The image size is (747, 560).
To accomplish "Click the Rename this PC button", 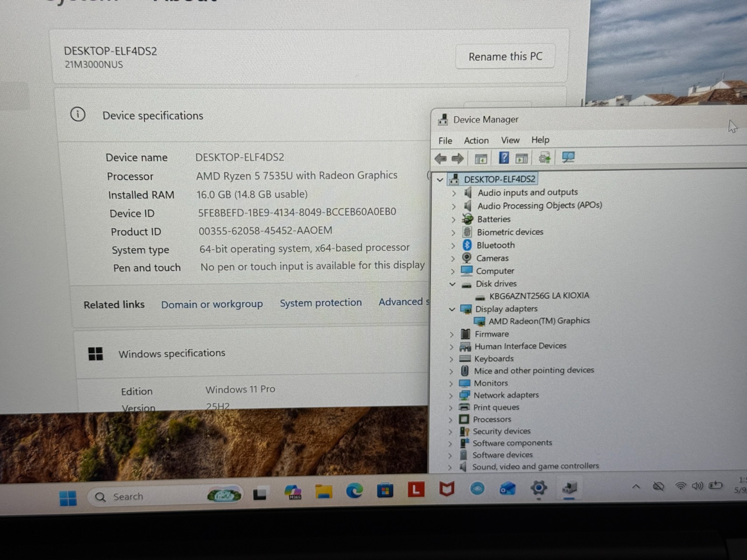I will 505,56.
